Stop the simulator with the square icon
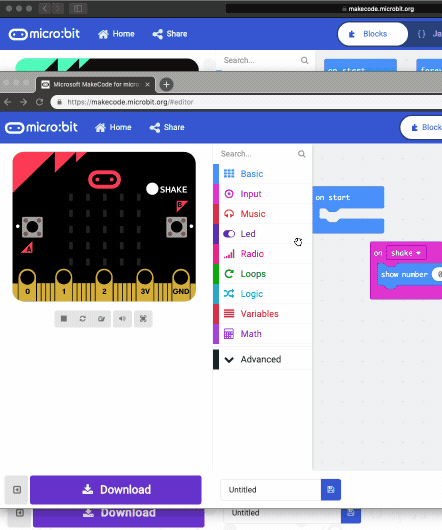442x530 pixels. point(64,319)
